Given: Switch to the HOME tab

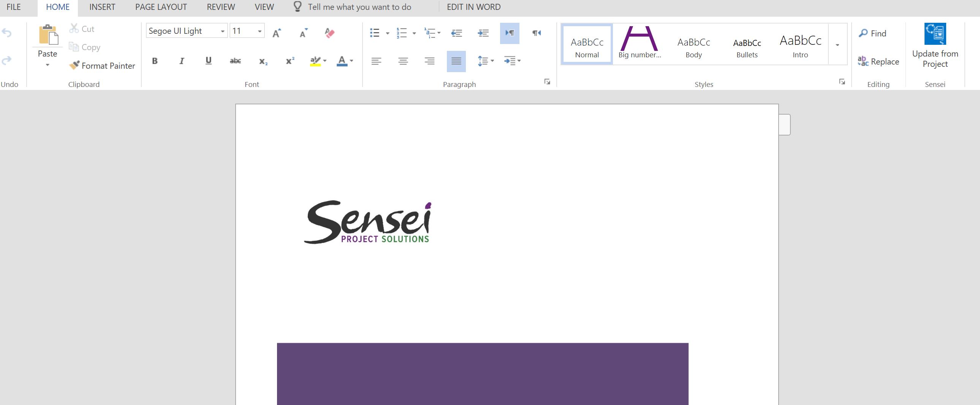Looking at the screenshot, I should click(57, 7).
